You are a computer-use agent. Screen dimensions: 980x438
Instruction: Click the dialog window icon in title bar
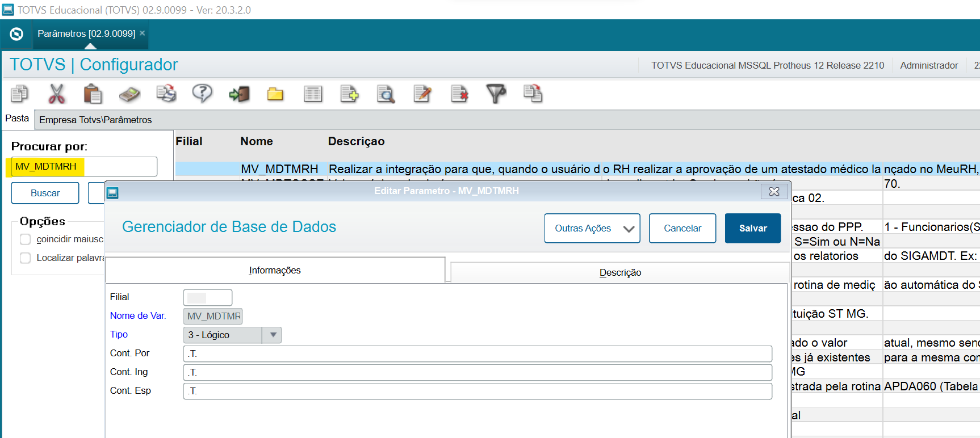[112, 193]
